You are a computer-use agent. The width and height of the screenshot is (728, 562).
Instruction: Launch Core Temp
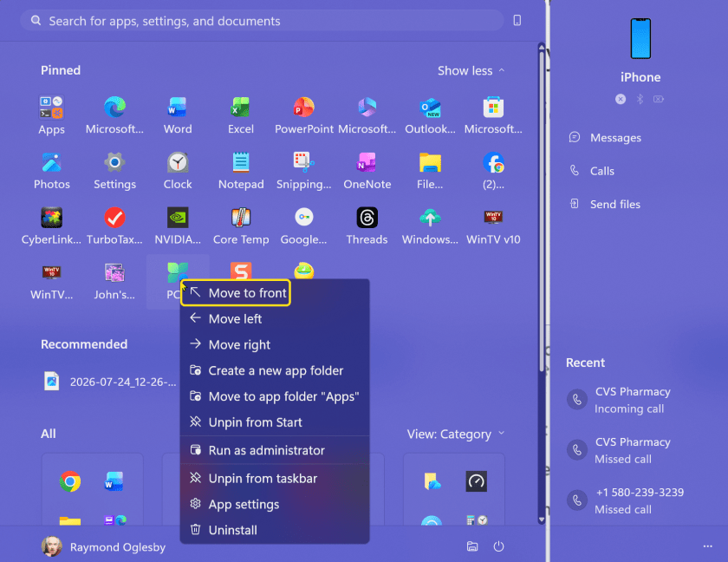[x=241, y=225]
